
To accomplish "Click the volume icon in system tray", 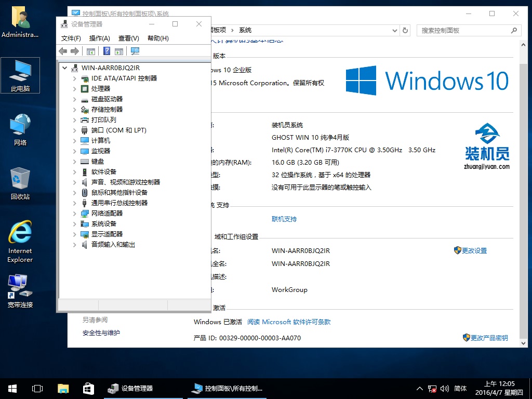I will pos(444,389).
